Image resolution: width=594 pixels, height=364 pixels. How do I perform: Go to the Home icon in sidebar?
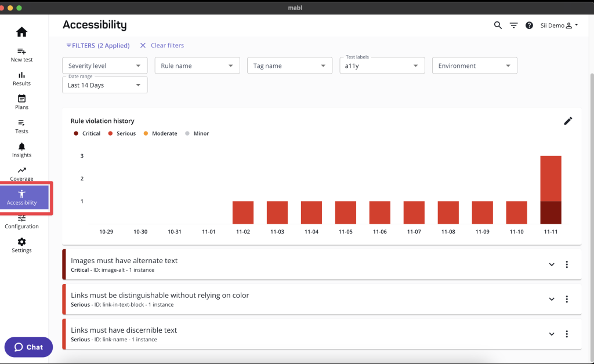tap(21, 32)
